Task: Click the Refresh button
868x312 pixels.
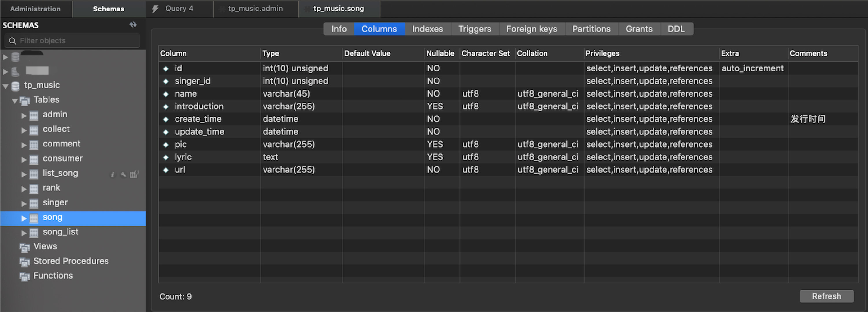Action: coord(826,296)
